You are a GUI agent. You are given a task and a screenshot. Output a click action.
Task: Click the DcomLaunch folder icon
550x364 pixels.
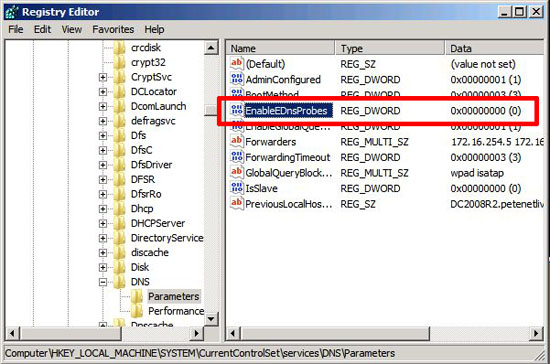pyautogui.click(x=119, y=106)
